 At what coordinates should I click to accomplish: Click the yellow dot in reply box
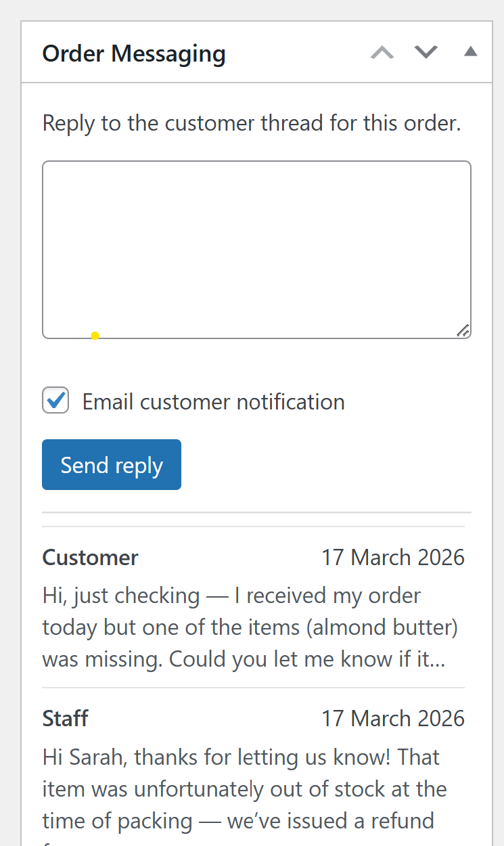click(x=95, y=336)
